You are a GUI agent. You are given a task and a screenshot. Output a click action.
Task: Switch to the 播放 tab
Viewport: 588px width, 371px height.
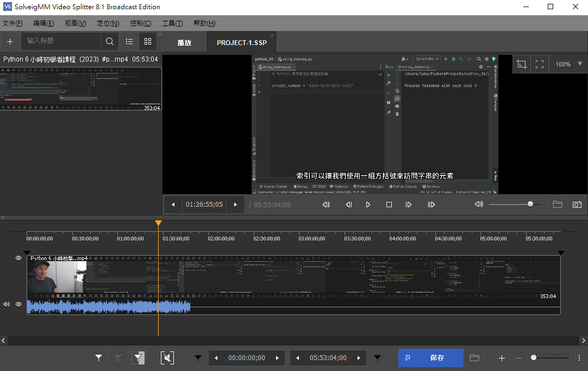[x=184, y=42]
